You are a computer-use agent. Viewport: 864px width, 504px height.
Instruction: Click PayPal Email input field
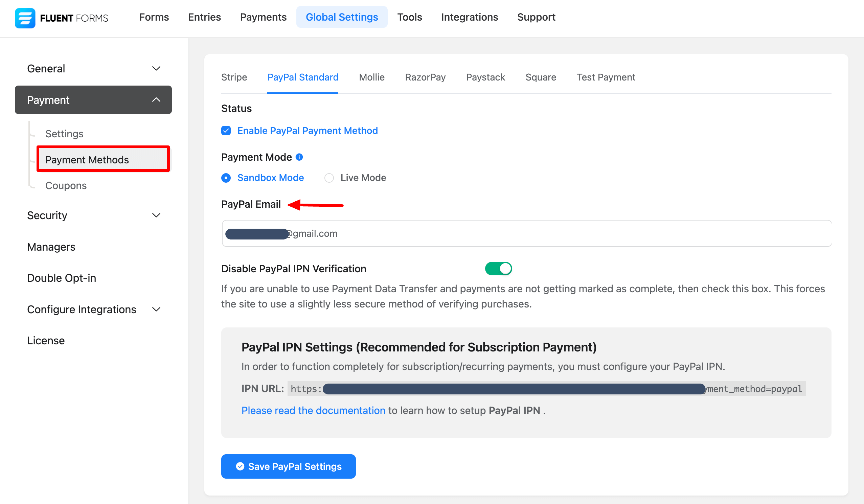526,233
